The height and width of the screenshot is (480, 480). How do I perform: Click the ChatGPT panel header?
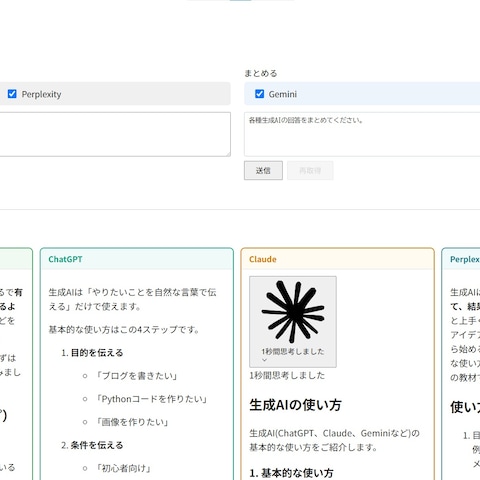137,259
